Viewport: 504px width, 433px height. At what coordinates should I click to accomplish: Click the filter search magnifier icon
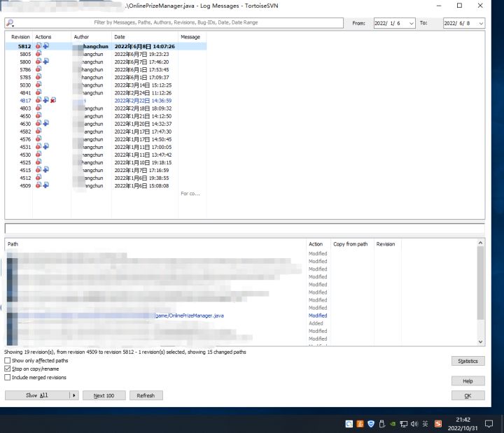pos(10,23)
